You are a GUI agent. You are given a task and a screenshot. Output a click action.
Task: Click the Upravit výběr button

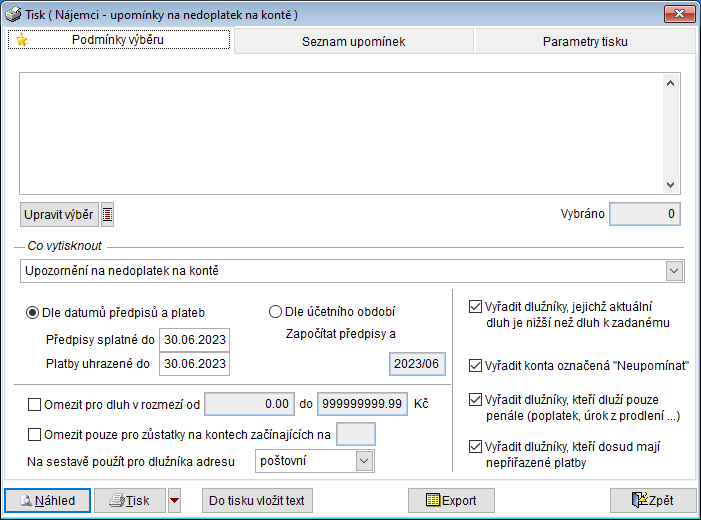[x=59, y=215]
